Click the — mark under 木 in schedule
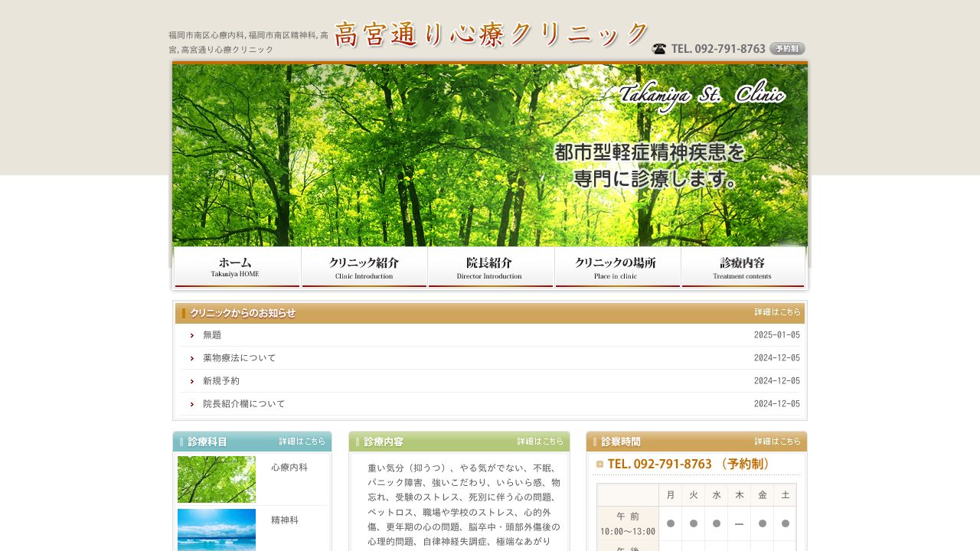Screen dimensions: 980x551 (x=739, y=523)
